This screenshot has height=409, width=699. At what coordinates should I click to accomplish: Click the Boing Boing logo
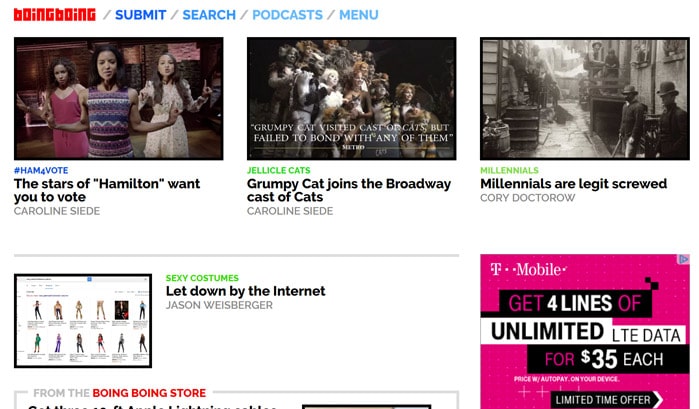point(55,15)
